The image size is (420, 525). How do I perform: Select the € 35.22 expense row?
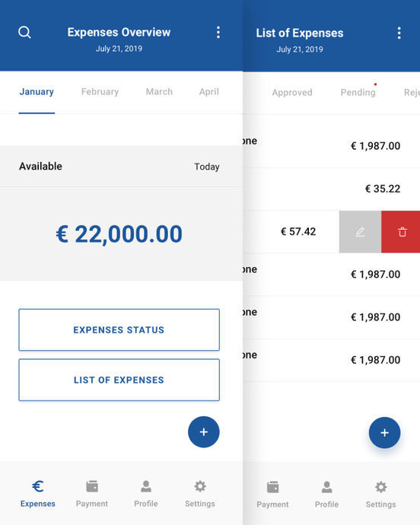point(331,189)
